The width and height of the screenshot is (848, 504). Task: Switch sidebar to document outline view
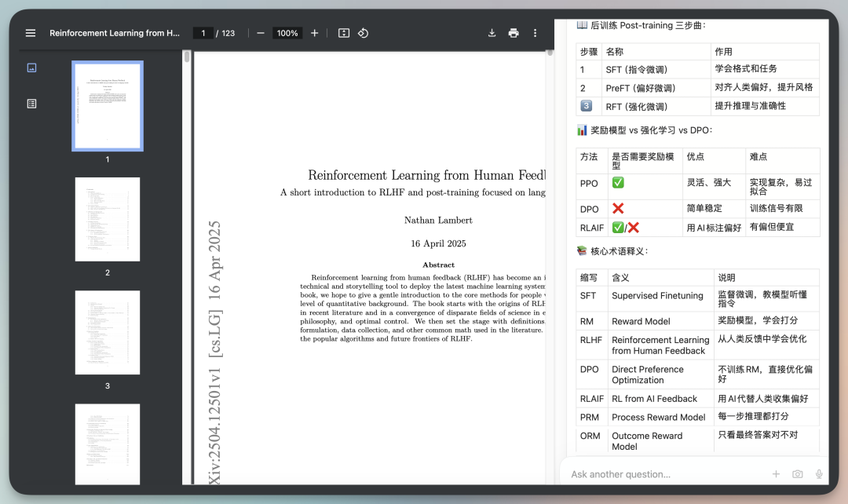pyautogui.click(x=31, y=104)
